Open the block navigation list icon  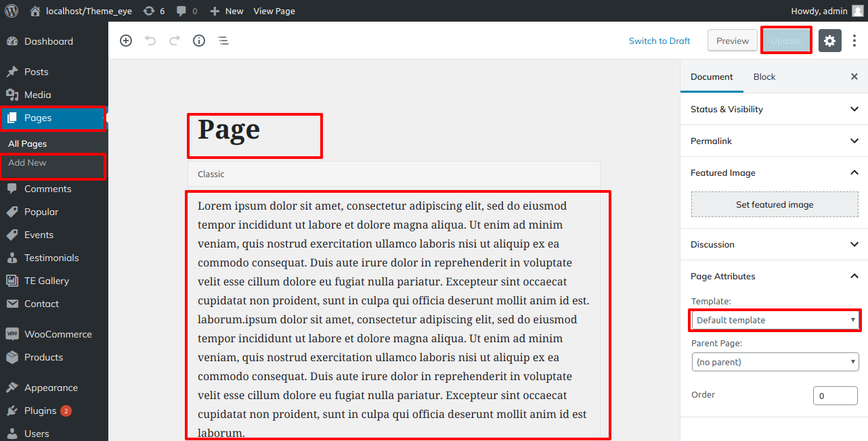pos(223,41)
